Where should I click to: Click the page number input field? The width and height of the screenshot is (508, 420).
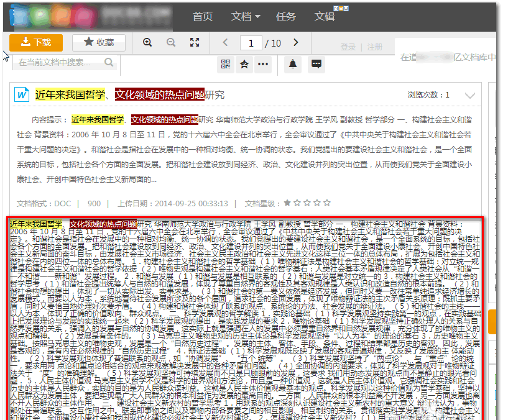point(251,43)
